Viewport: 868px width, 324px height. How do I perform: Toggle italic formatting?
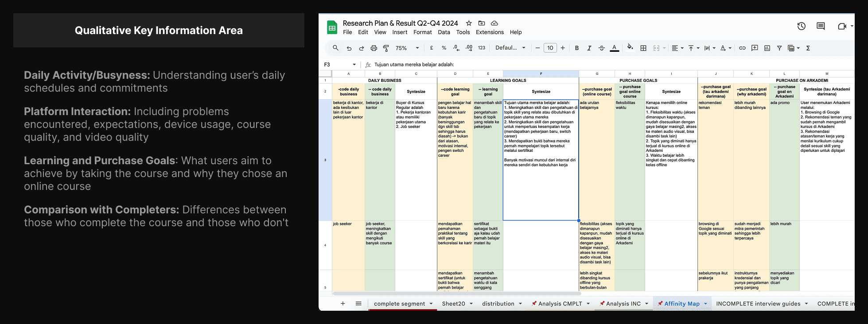pyautogui.click(x=589, y=48)
